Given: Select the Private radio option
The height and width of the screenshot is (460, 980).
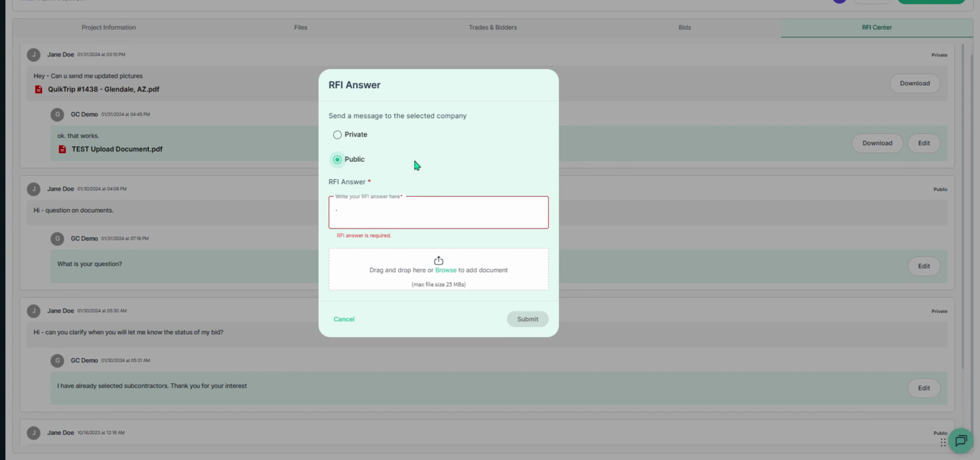Looking at the screenshot, I should (x=337, y=135).
